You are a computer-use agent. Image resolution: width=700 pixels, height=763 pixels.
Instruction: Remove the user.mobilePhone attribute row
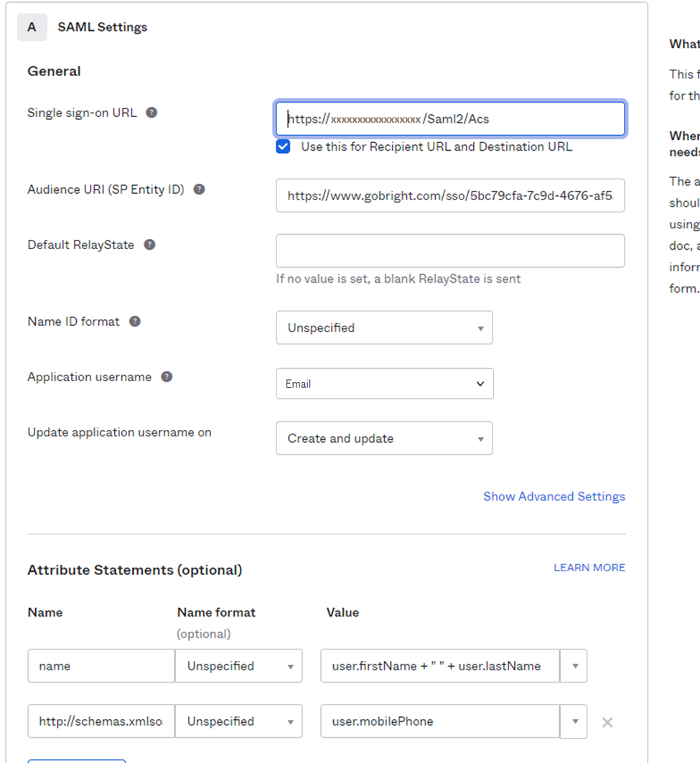[x=607, y=722]
